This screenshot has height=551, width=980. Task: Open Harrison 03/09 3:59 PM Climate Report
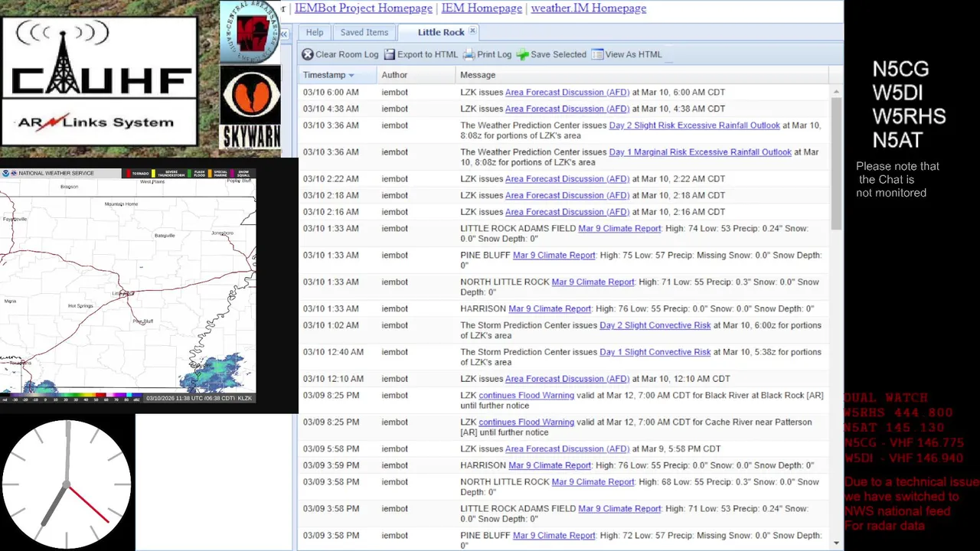[x=550, y=465]
